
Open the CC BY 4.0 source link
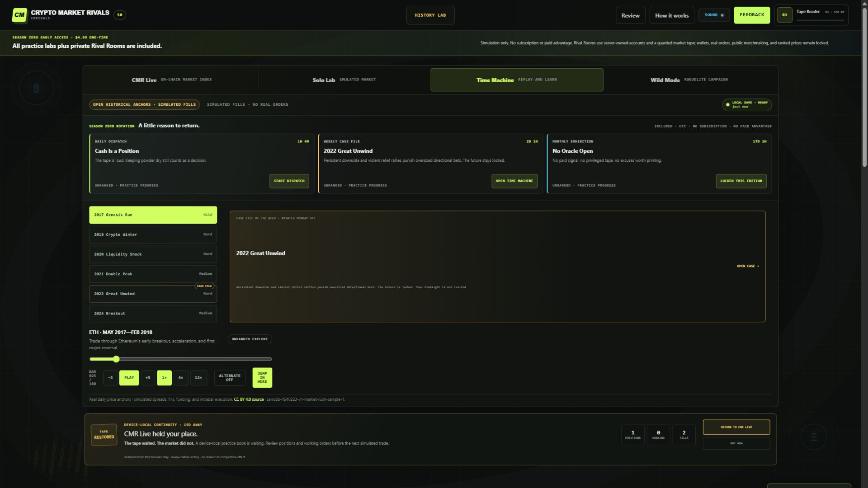[249, 399]
